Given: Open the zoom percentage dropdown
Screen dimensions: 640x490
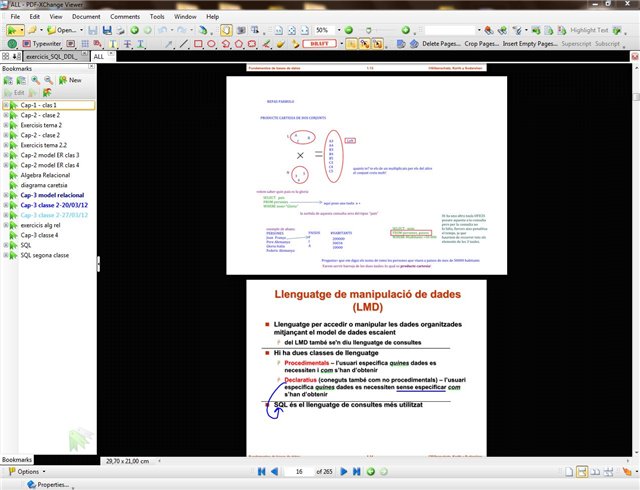Looking at the screenshot, I should (338, 30).
